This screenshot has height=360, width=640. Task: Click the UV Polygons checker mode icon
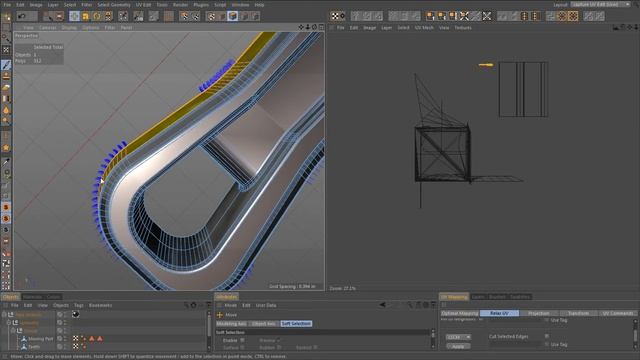pyautogui.click(x=335, y=16)
